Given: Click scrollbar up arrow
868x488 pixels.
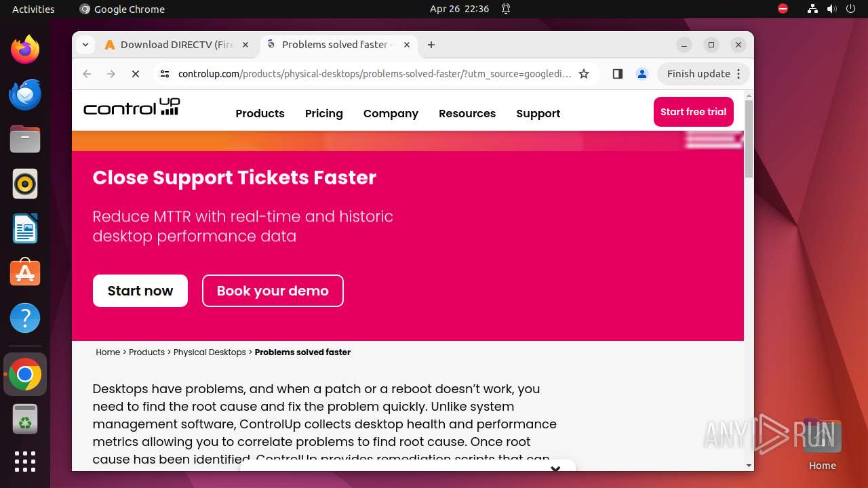Looking at the screenshot, I should [x=749, y=95].
